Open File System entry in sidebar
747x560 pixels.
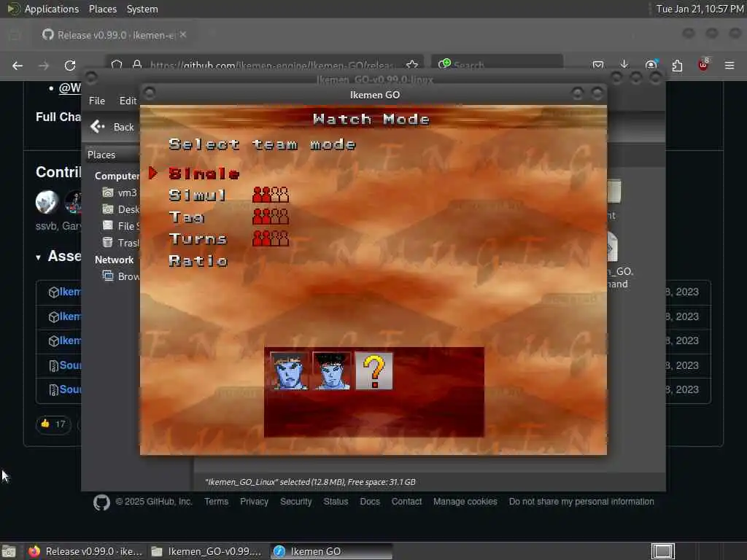[x=121, y=226]
